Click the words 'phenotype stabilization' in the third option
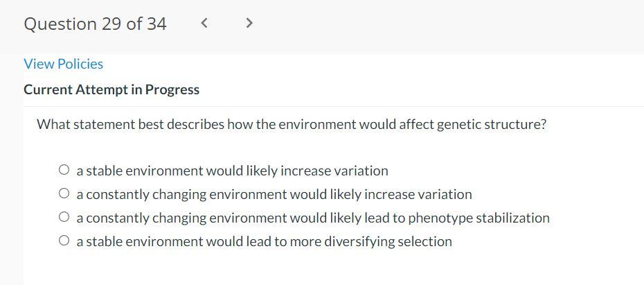 [x=478, y=218]
